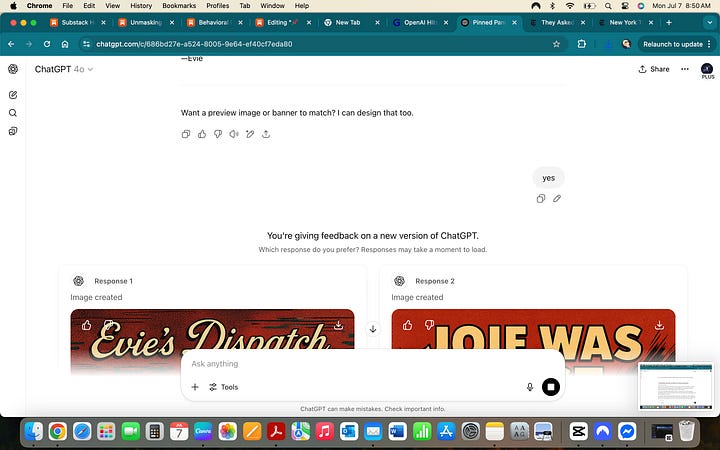Click the Share button

[x=654, y=69]
